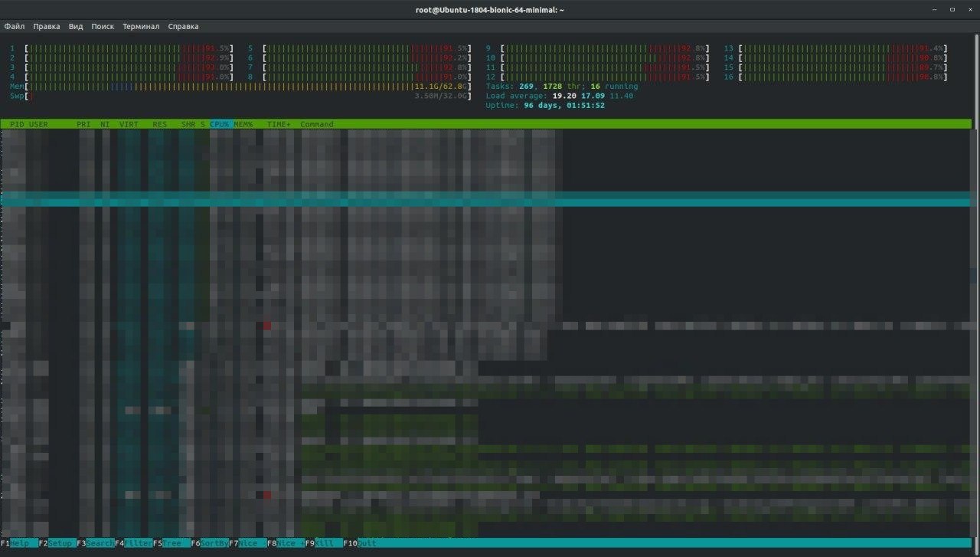Click the CPU 1 usage meter
The height and width of the screenshot is (557, 980).
(122, 48)
